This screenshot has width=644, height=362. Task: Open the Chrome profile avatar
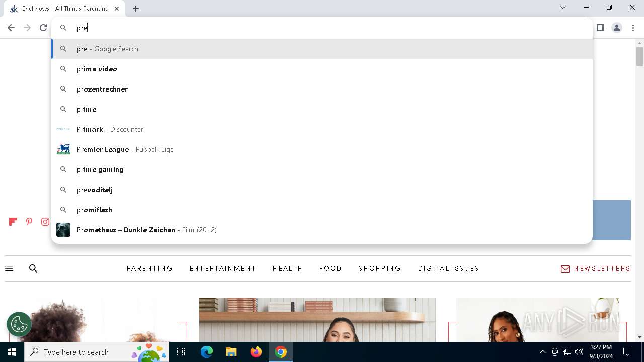tap(617, 28)
